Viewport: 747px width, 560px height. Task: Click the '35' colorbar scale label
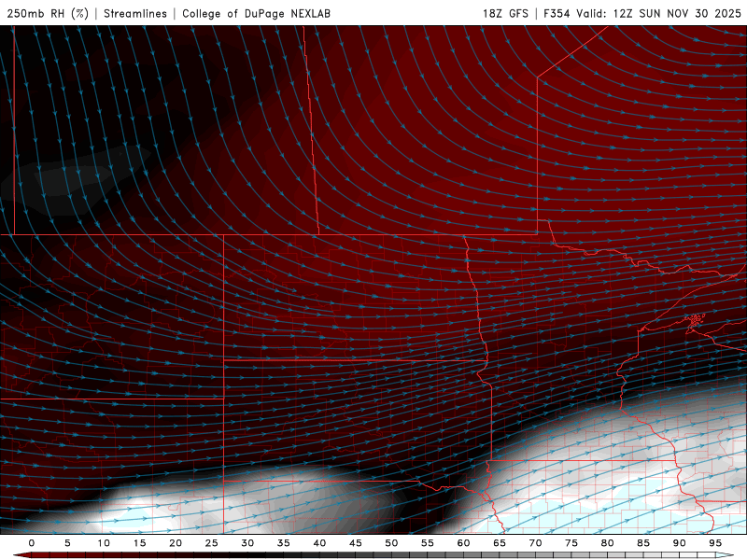click(284, 543)
